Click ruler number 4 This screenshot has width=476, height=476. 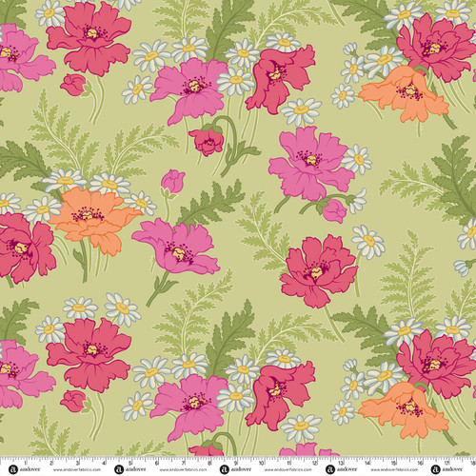104,464
